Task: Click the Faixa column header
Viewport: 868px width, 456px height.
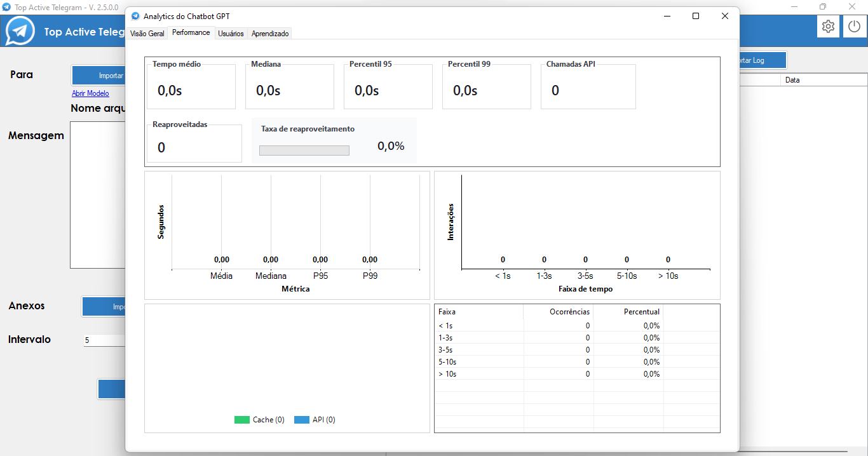Action: 478,312
